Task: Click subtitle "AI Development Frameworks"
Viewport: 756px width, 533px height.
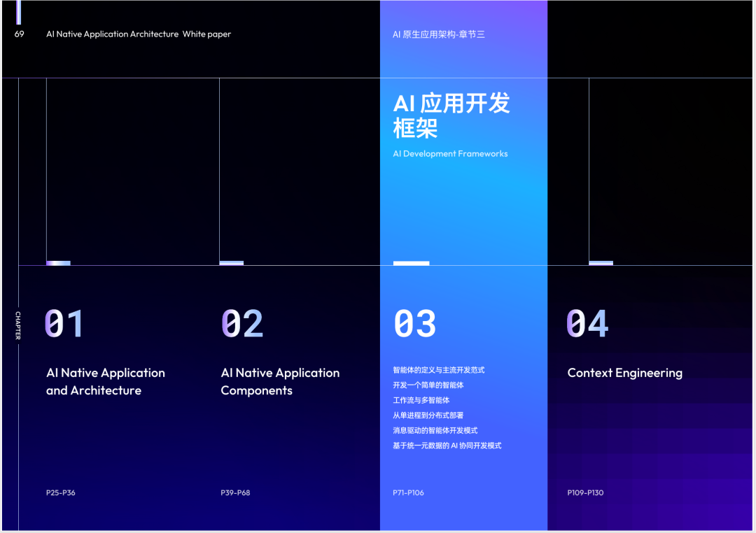Action: click(x=450, y=154)
